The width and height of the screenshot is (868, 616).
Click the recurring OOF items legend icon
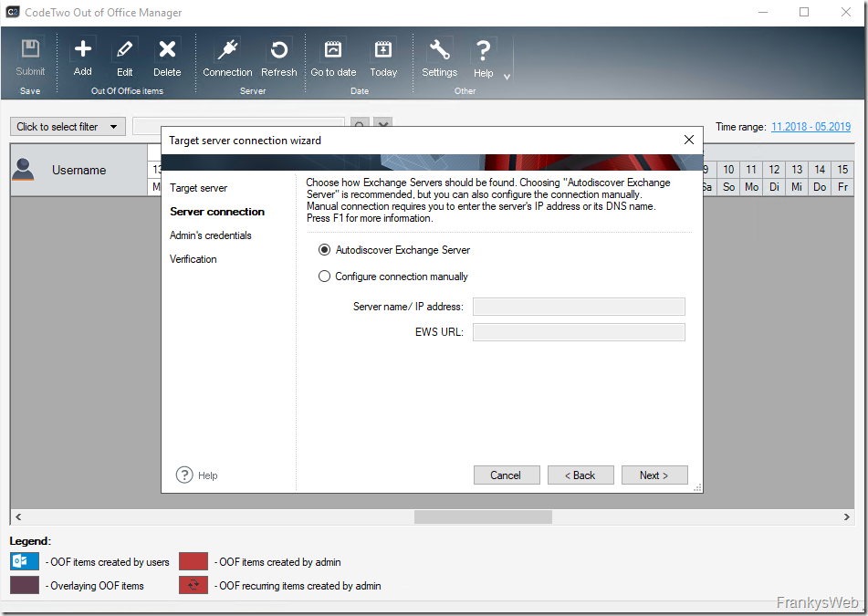coord(193,585)
